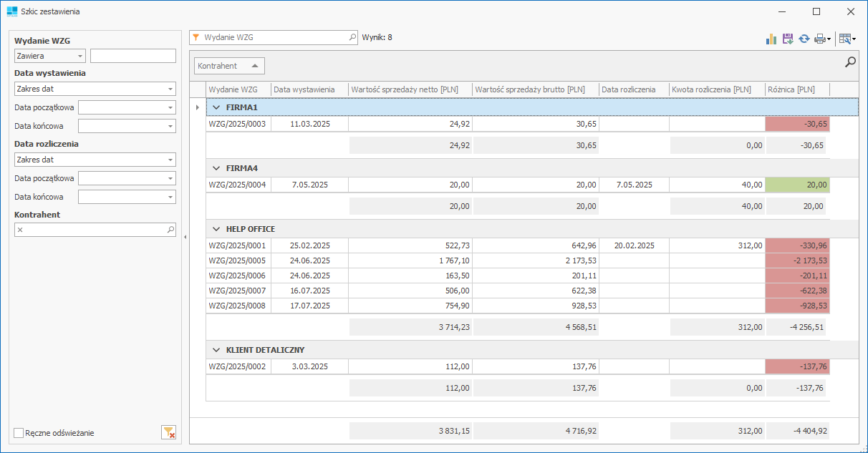The width and height of the screenshot is (868, 453).
Task: Collapse the FIRMA4 group
Action: click(x=216, y=168)
